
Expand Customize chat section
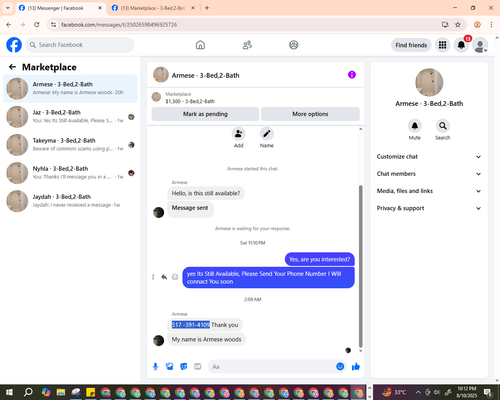[x=429, y=157]
